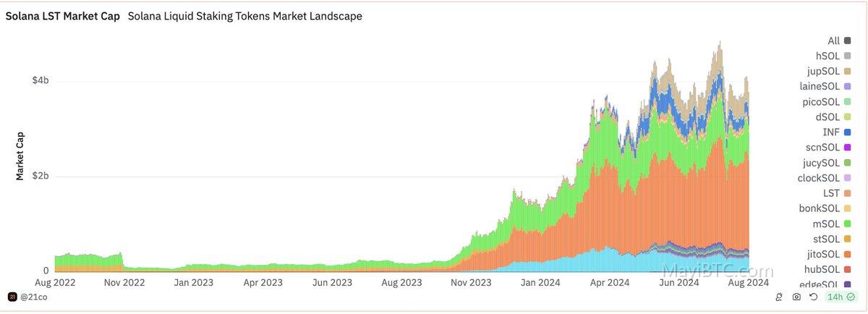The height and width of the screenshot is (314, 868).
Task: Click the refresh query results icon
Action: click(814, 297)
